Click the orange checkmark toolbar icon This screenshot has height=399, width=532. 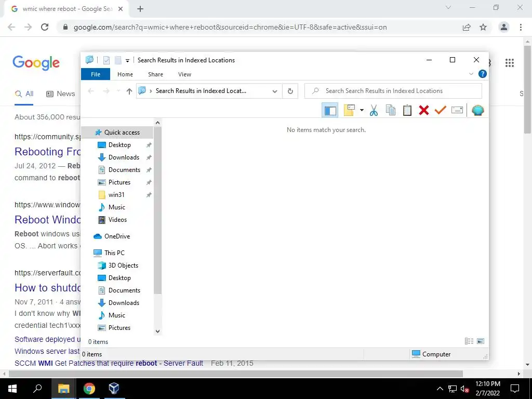(x=440, y=110)
